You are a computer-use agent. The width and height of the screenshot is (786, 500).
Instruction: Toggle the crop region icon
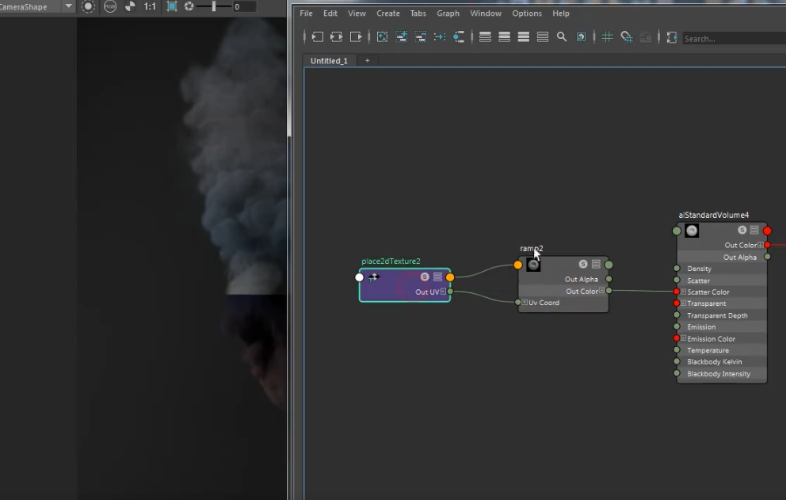coord(172,7)
